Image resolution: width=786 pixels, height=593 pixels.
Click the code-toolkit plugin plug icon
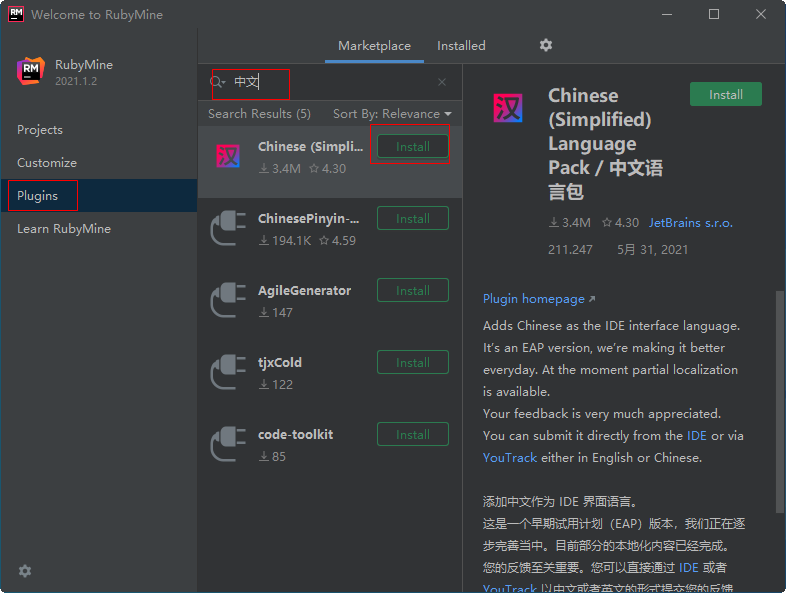click(229, 444)
